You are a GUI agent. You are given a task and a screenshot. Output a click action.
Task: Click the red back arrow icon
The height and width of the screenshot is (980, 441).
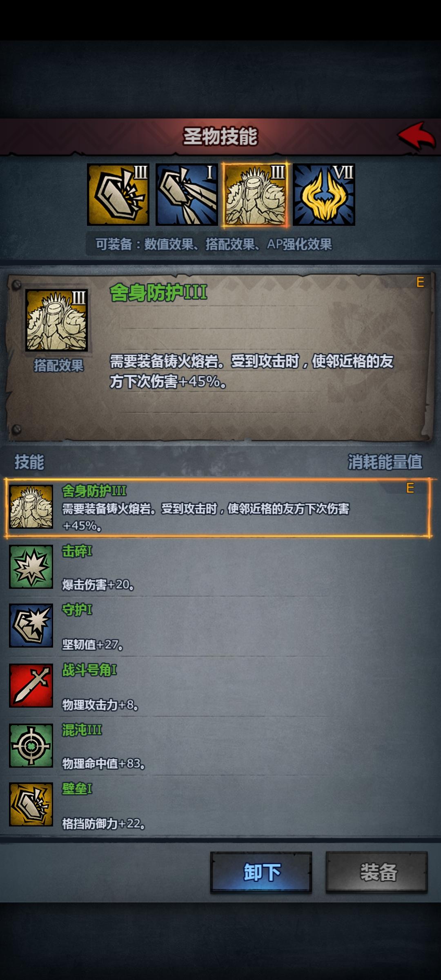(x=416, y=136)
